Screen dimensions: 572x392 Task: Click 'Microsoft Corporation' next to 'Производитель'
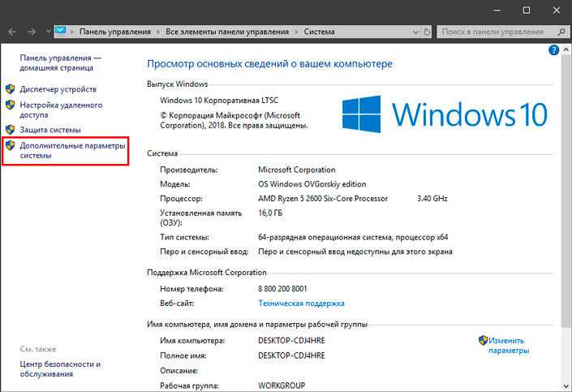point(297,170)
